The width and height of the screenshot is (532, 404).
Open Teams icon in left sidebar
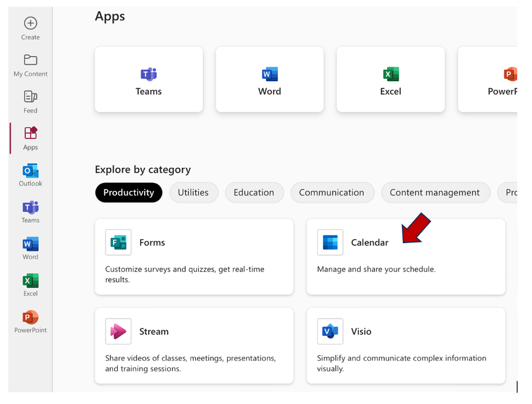(31, 207)
